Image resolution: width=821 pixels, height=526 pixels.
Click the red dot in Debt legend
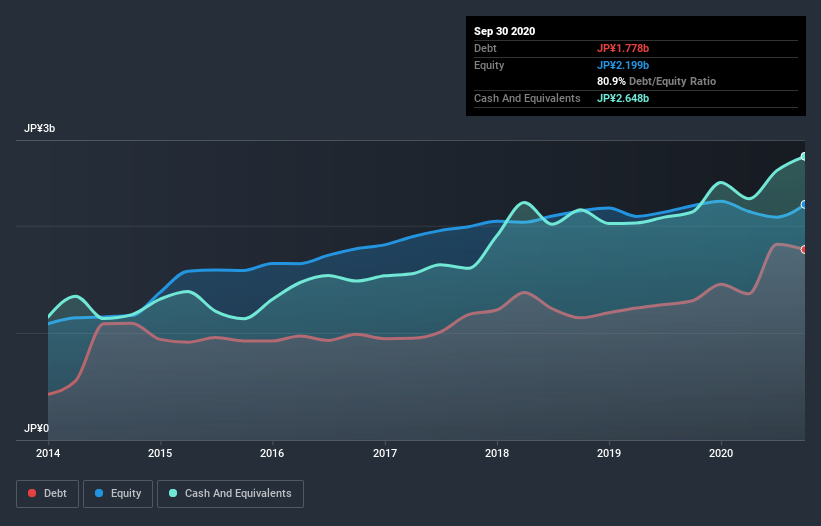click(x=32, y=493)
